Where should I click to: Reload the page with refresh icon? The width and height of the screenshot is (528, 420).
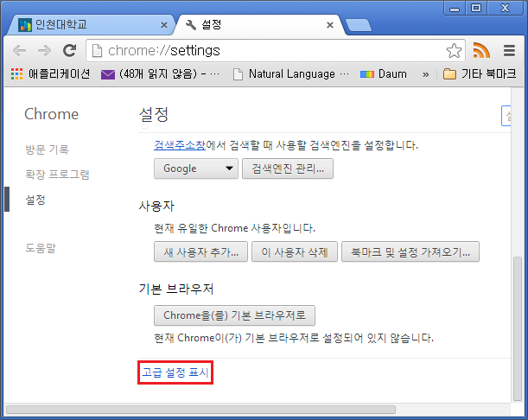(70, 50)
